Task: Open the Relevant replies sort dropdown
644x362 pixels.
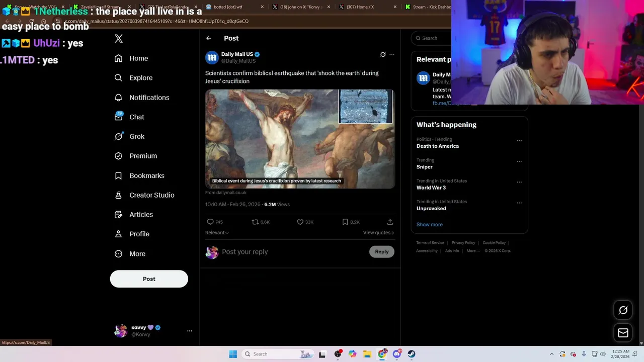Action: 217,233
